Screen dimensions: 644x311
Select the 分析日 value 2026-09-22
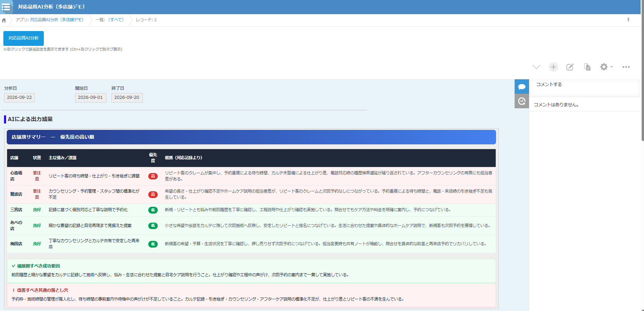[19, 97]
